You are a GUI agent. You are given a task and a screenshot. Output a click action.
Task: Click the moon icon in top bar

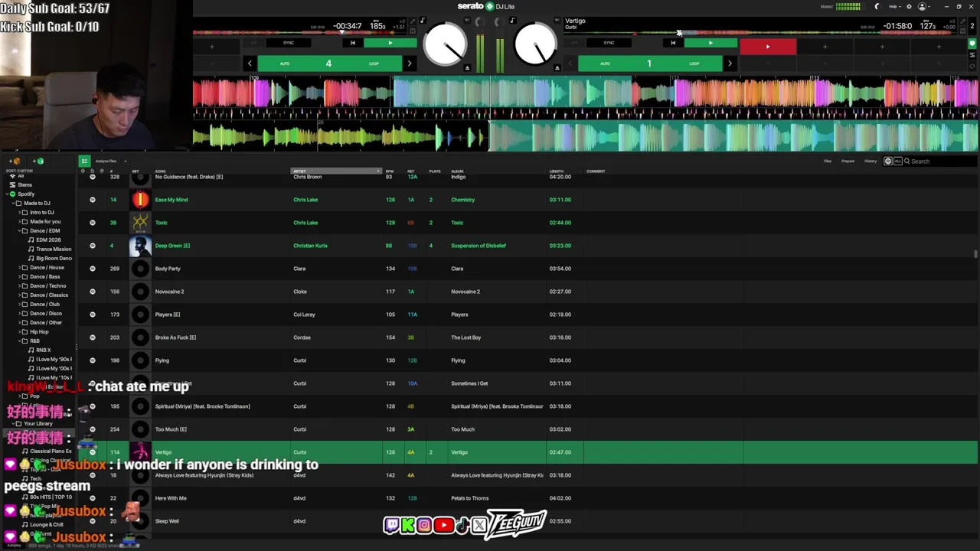[877, 7]
